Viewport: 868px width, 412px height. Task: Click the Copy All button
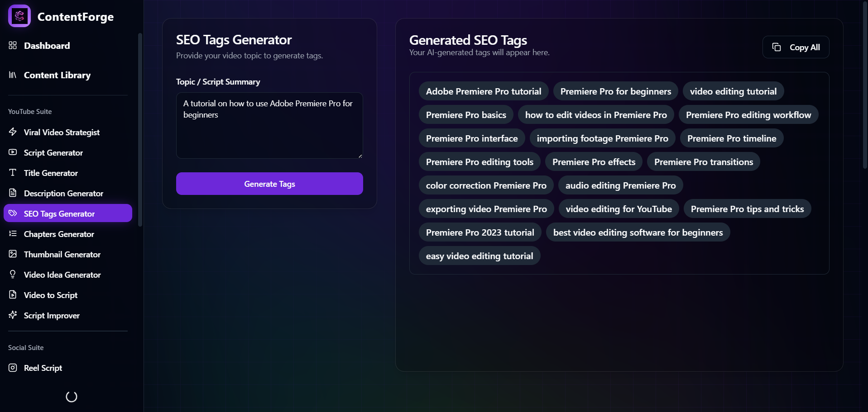point(796,47)
